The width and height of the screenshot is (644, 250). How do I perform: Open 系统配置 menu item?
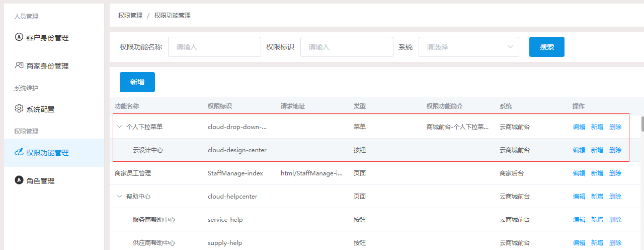pos(54,109)
